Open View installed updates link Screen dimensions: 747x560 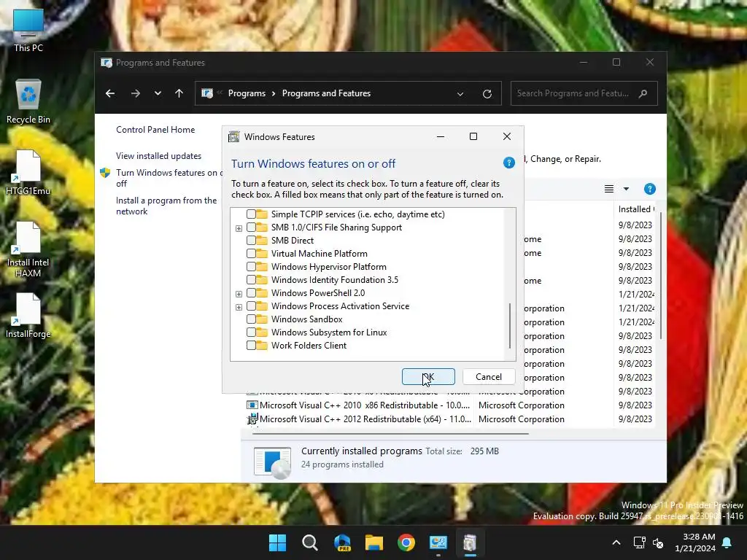(158, 156)
